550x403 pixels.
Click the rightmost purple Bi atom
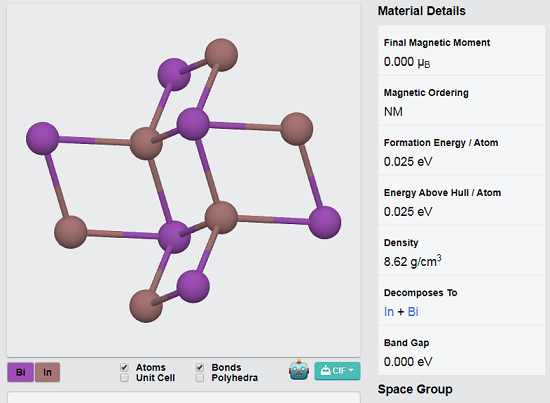(x=324, y=222)
